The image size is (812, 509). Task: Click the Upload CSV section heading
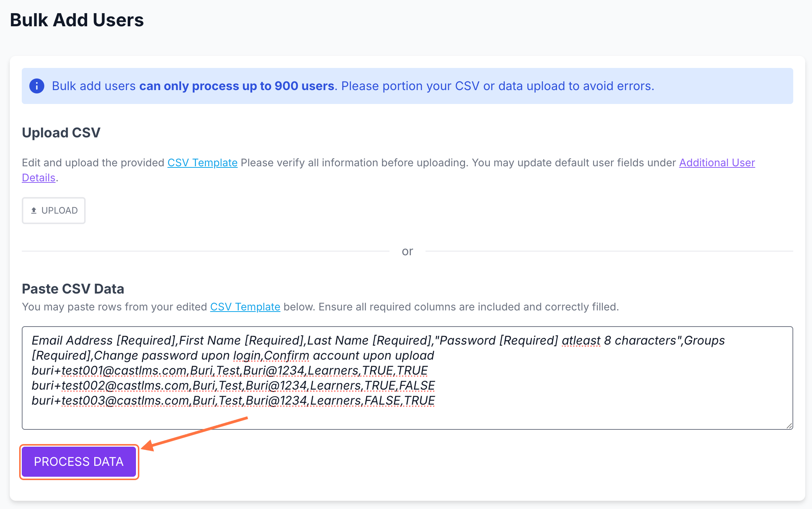(61, 133)
